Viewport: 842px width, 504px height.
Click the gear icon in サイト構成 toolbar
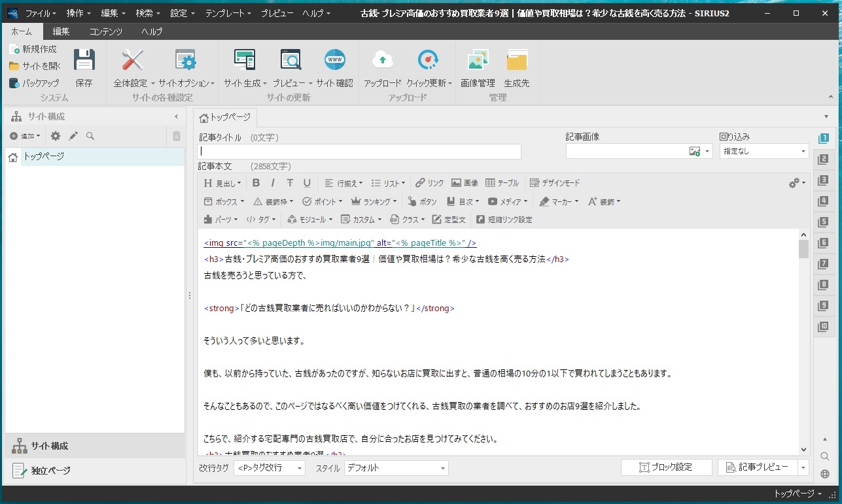click(x=56, y=136)
